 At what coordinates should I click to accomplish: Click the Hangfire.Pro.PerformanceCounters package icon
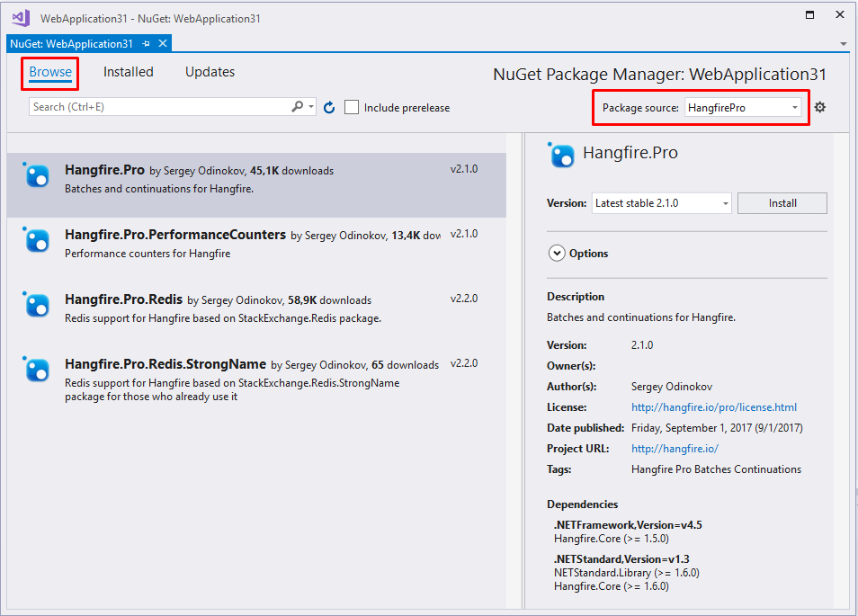coord(37,240)
